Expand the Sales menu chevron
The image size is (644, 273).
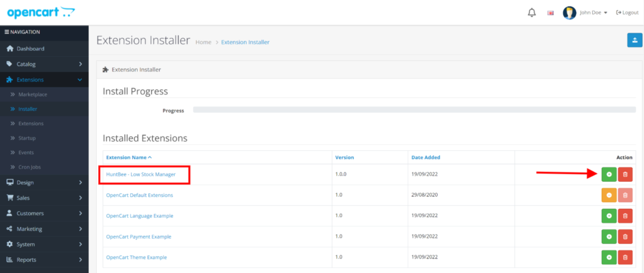pos(80,198)
